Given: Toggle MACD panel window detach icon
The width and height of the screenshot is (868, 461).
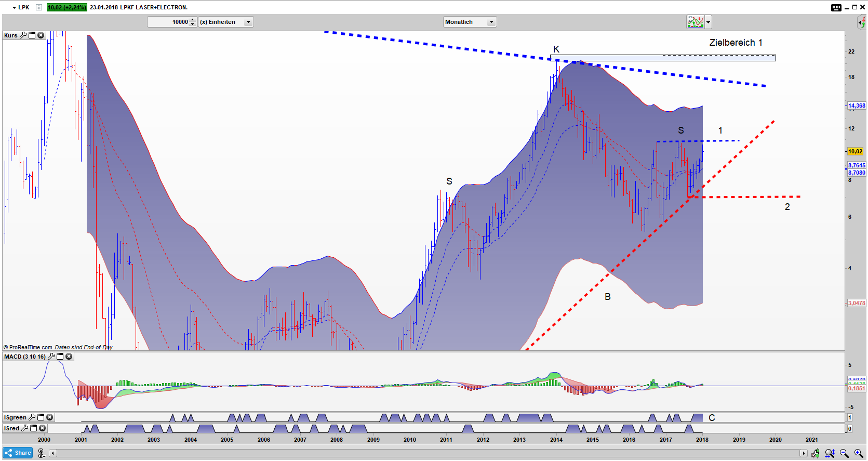Looking at the screenshot, I should click(60, 357).
